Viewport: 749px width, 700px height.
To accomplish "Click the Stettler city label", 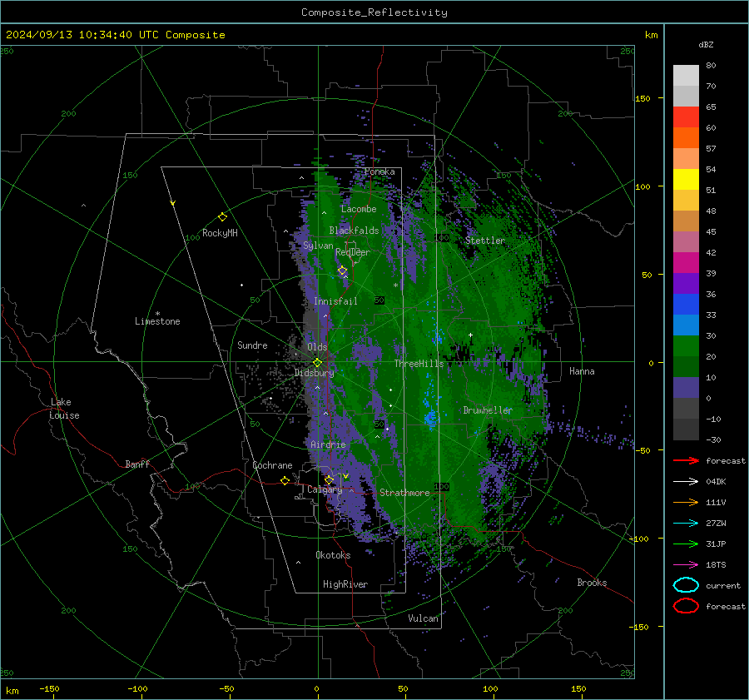I will coord(485,241).
